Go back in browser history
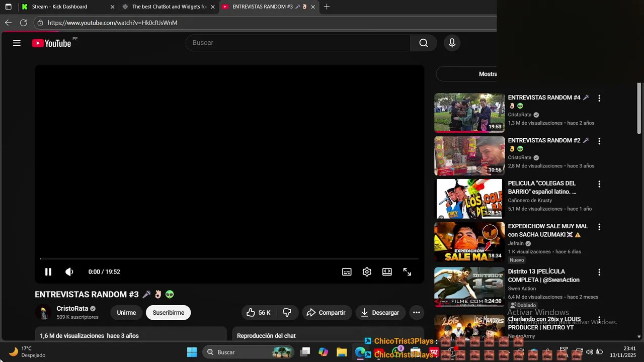Viewport: 644px width, 362px height. pos(8,23)
